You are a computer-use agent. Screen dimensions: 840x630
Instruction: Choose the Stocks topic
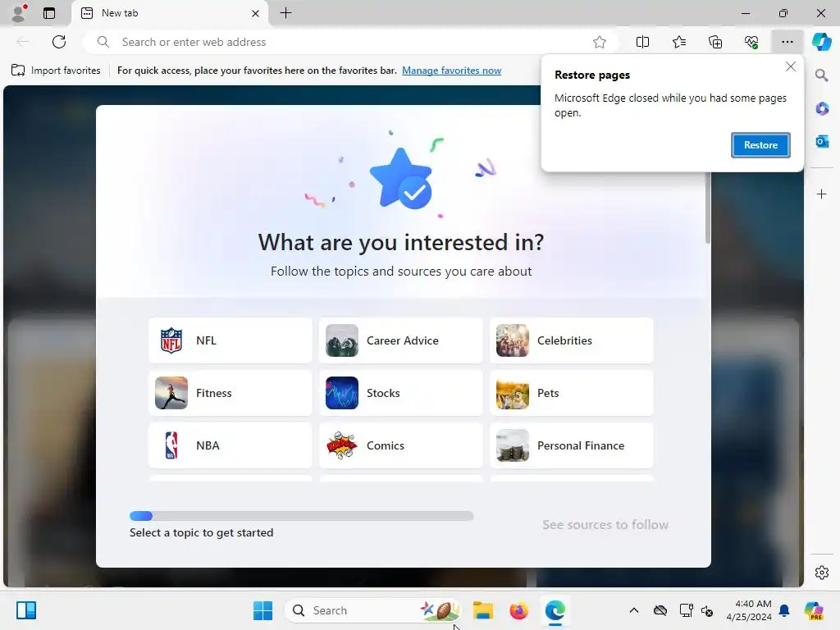tap(400, 393)
